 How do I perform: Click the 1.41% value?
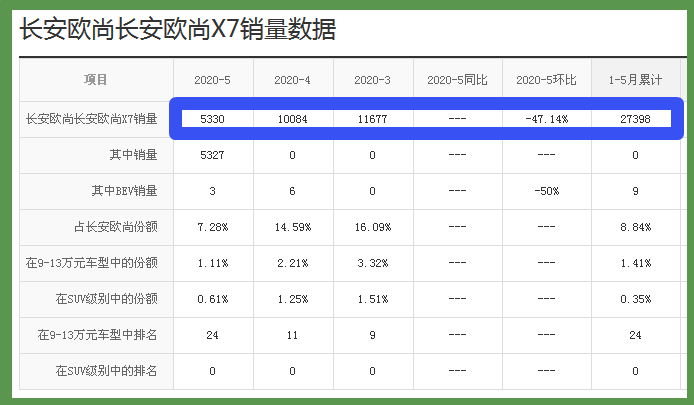pyautogui.click(x=635, y=263)
